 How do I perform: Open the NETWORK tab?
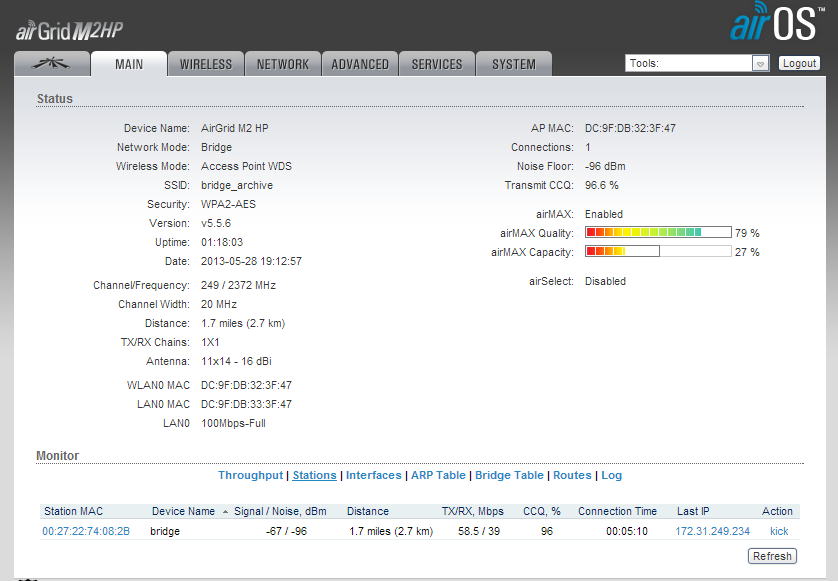pos(283,64)
